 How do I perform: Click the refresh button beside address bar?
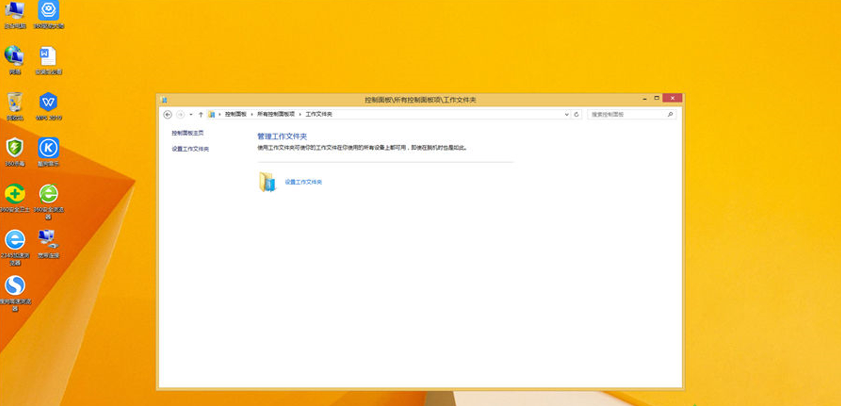[x=577, y=115]
